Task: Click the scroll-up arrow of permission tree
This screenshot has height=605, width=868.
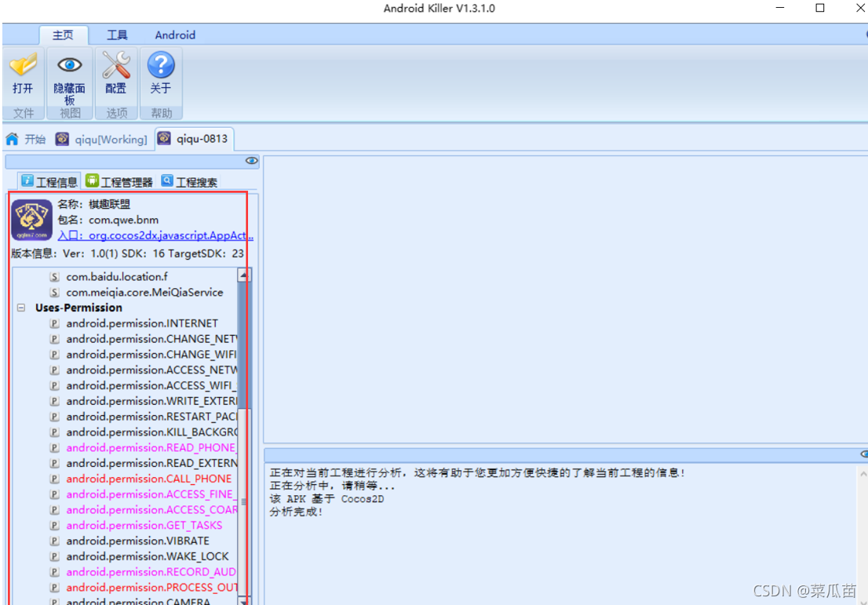Action: pos(243,275)
